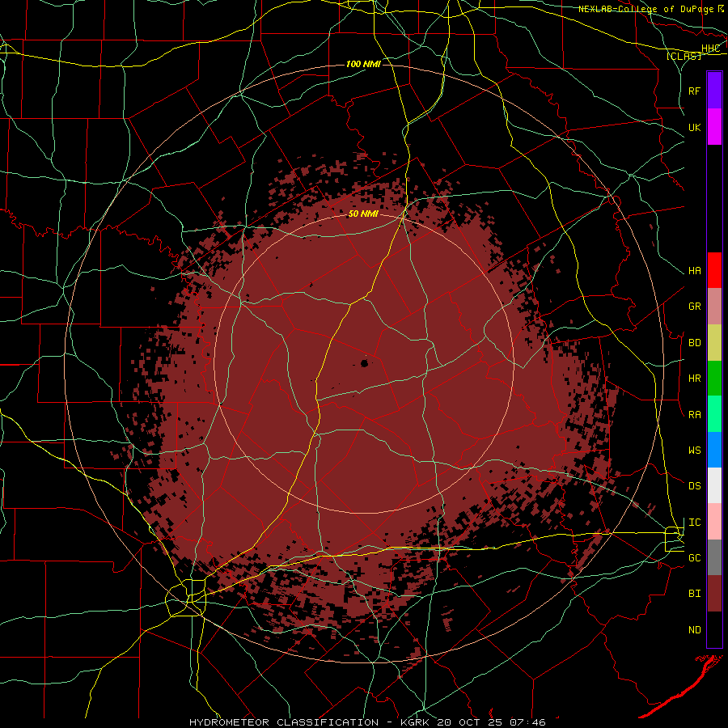This screenshot has width=728, height=728.
Task: Click the RA legend label
Action: (x=694, y=415)
